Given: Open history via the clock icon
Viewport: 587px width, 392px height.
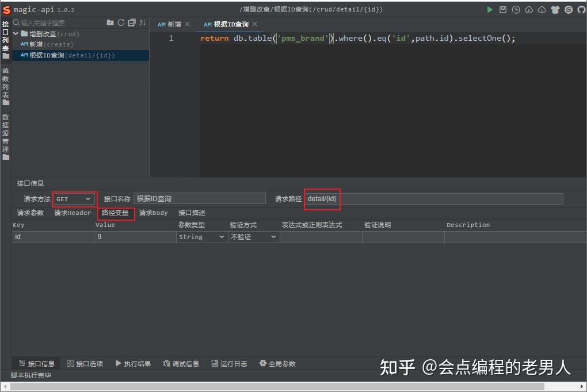Looking at the screenshot, I should click(515, 9).
